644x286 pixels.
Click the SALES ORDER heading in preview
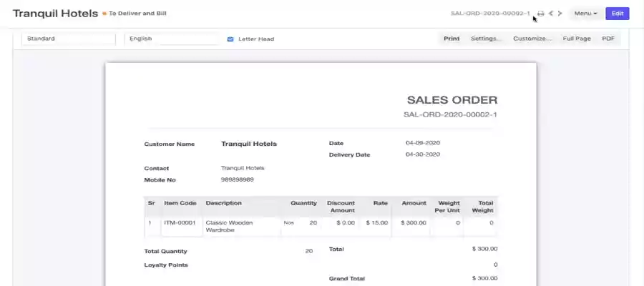click(452, 100)
